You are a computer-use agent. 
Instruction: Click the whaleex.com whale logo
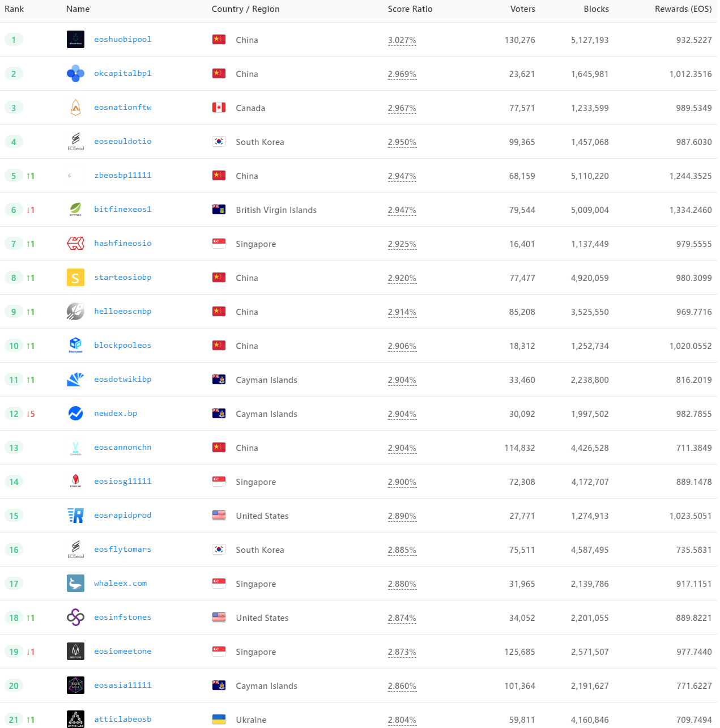coord(75,584)
